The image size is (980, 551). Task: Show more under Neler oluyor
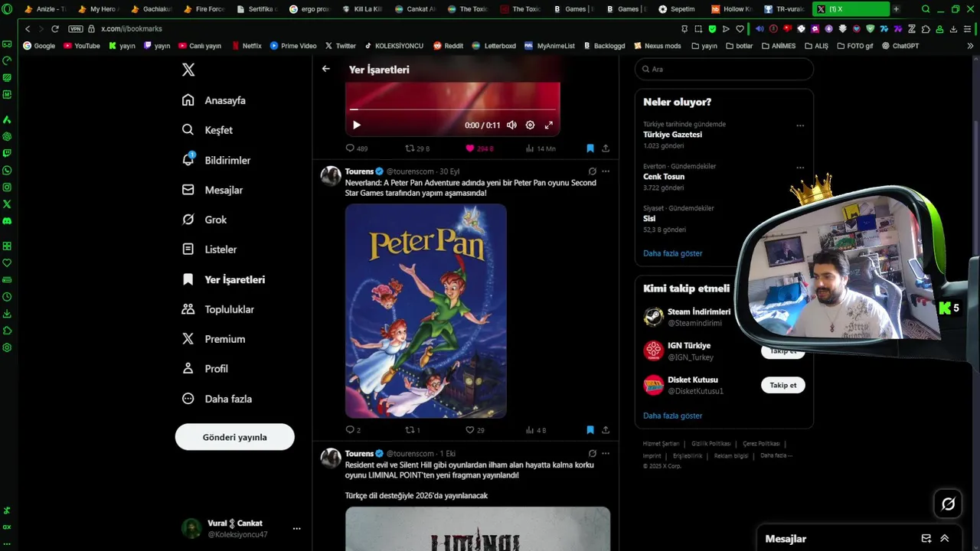672,253
